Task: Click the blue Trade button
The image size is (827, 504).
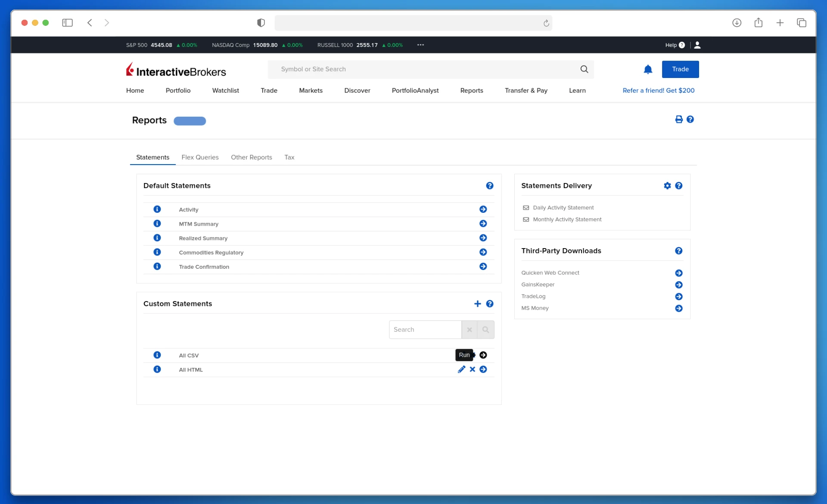Action: tap(680, 69)
